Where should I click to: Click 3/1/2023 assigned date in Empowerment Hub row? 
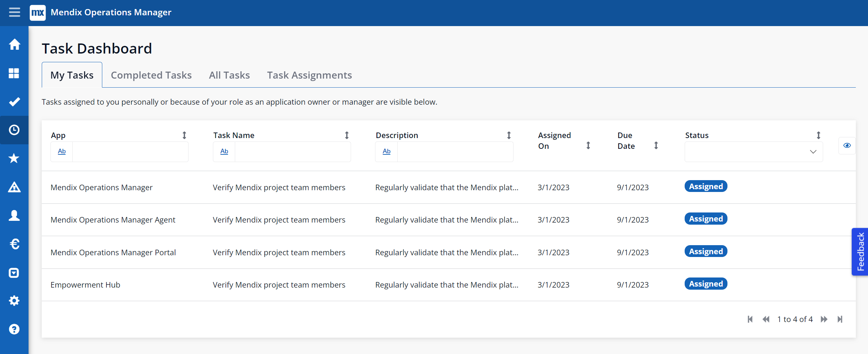(554, 285)
